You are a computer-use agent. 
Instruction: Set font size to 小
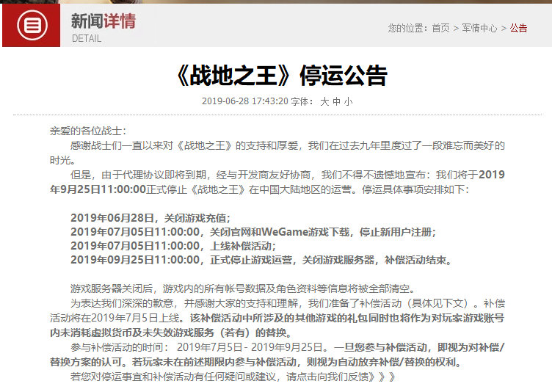pyautogui.click(x=348, y=102)
